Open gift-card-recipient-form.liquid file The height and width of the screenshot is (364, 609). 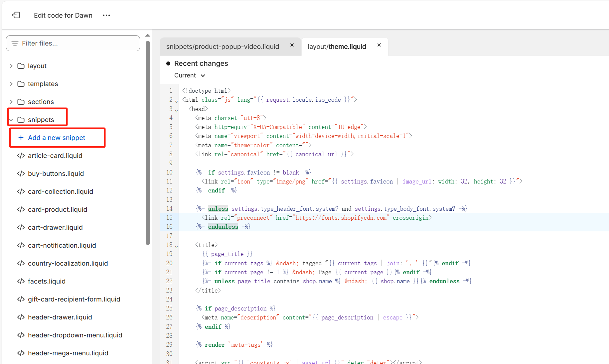tap(74, 299)
